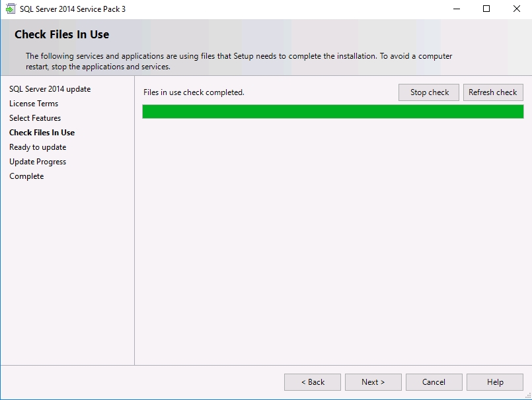532x400 pixels.
Task: Proceed with the Next button
Action: coord(373,382)
